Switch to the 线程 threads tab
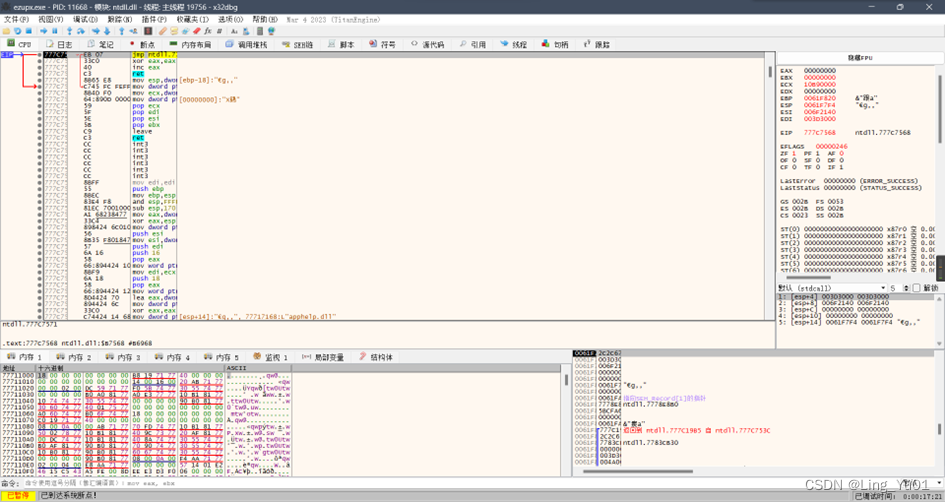Image resolution: width=945 pixels, height=502 pixels. click(514, 44)
